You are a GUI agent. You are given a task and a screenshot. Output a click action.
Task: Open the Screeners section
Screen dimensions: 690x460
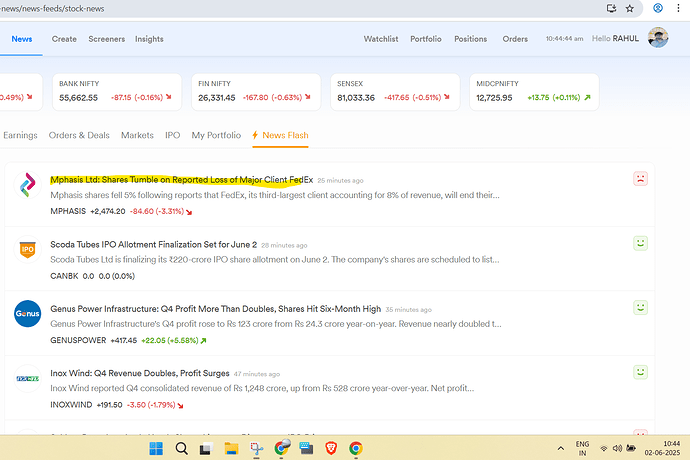pos(106,39)
